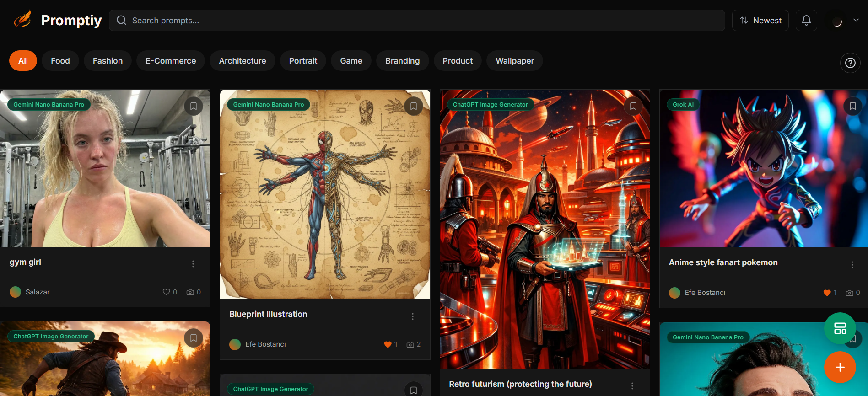
Task: Like the gym girl prompt heart
Action: point(166,292)
